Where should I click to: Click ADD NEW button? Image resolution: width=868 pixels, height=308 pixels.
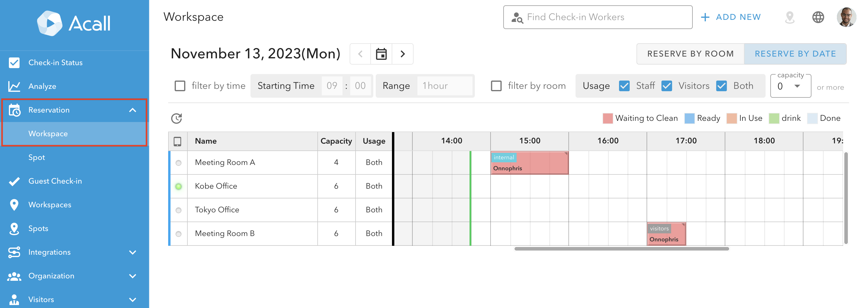coord(731,17)
